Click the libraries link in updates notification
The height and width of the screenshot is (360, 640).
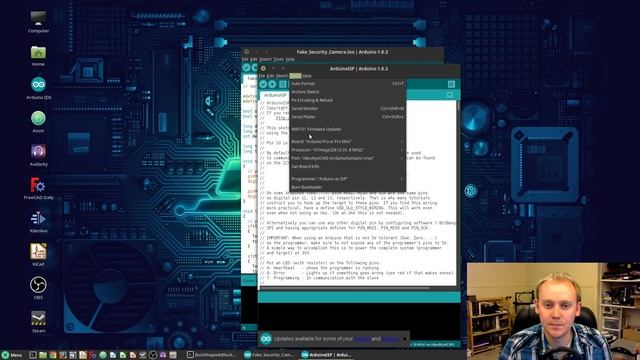coord(390,339)
